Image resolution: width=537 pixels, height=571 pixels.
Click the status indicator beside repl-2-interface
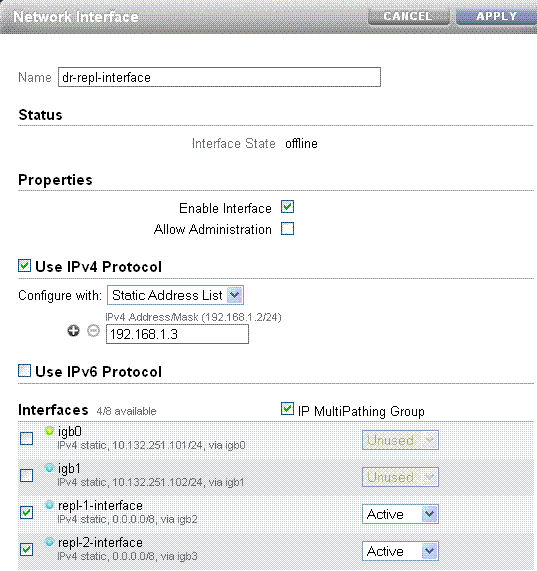click(x=50, y=542)
